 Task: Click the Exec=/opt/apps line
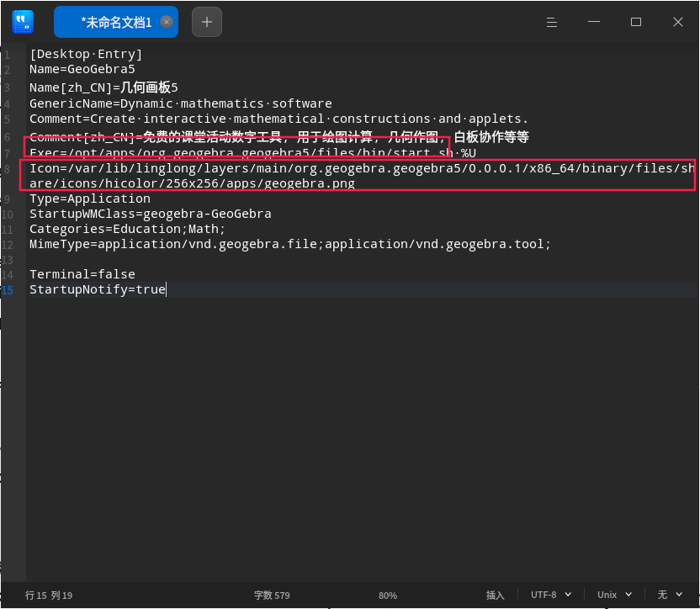pos(252,153)
